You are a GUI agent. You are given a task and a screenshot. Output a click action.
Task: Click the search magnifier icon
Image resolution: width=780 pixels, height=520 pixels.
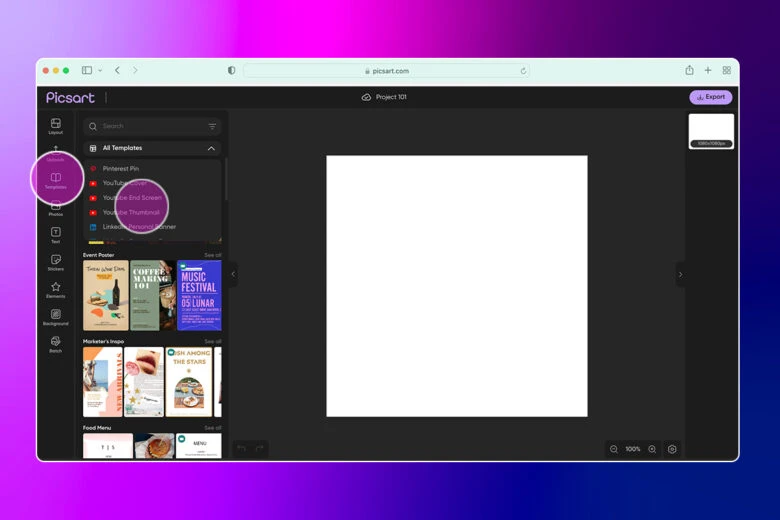click(93, 126)
